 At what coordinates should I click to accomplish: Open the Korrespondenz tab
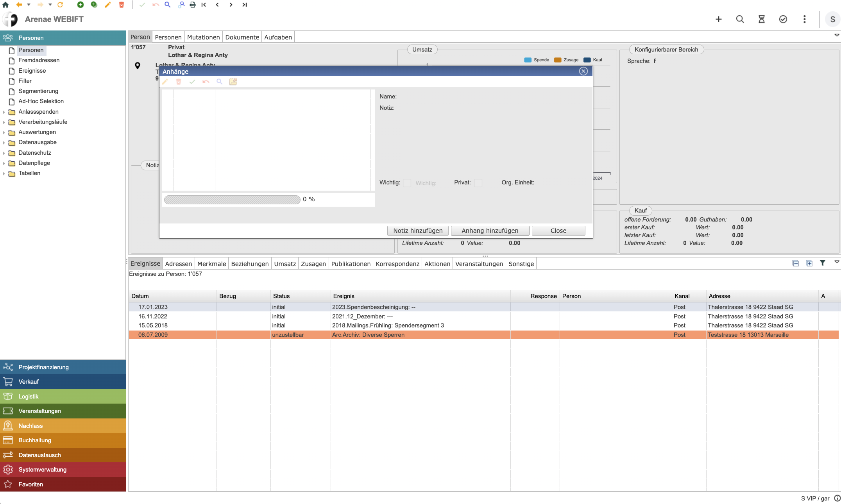pyautogui.click(x=397, y=264)
